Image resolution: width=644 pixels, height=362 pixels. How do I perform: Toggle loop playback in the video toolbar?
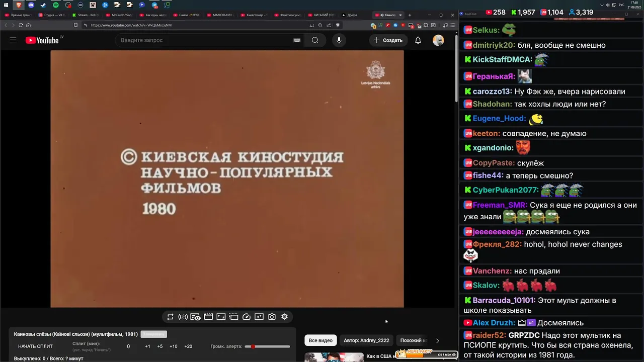point(170,317)
